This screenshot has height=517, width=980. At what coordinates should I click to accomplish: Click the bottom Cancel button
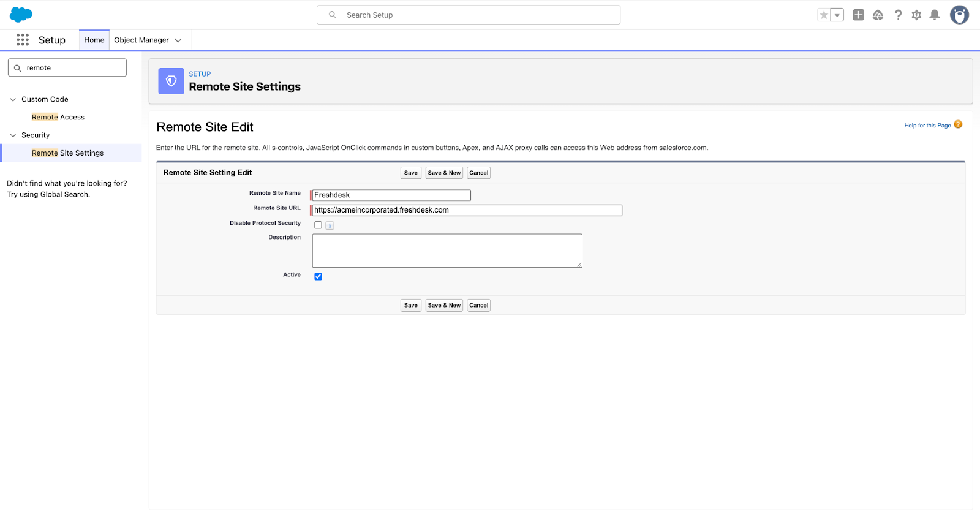[479, 305]
